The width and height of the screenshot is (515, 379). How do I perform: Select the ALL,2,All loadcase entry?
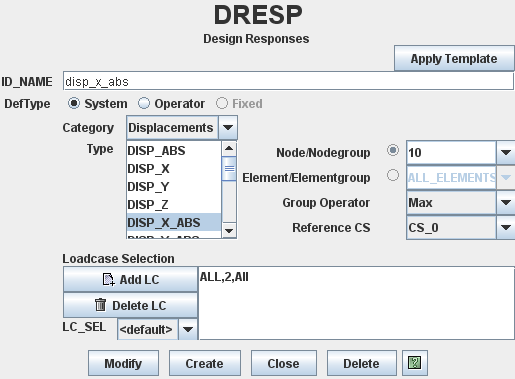224,277
